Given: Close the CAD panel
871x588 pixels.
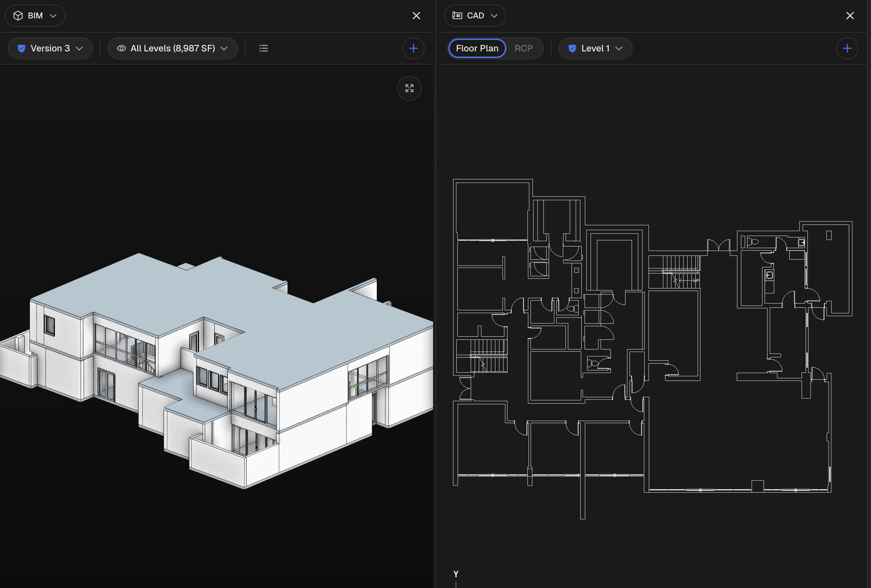Looking at the screenshot, I should 850,16.
